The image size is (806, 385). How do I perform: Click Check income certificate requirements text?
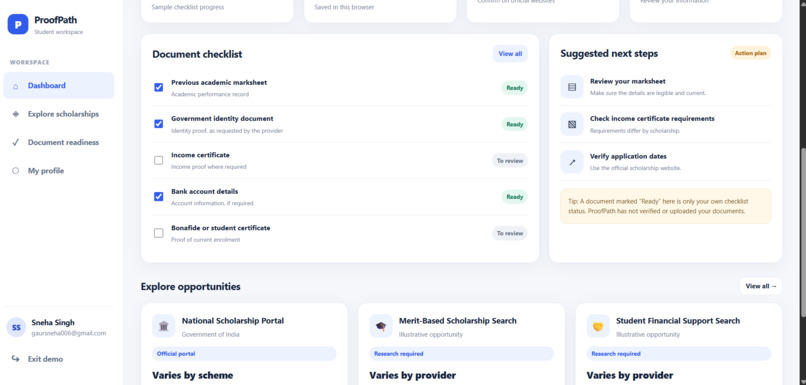point(652,119)
